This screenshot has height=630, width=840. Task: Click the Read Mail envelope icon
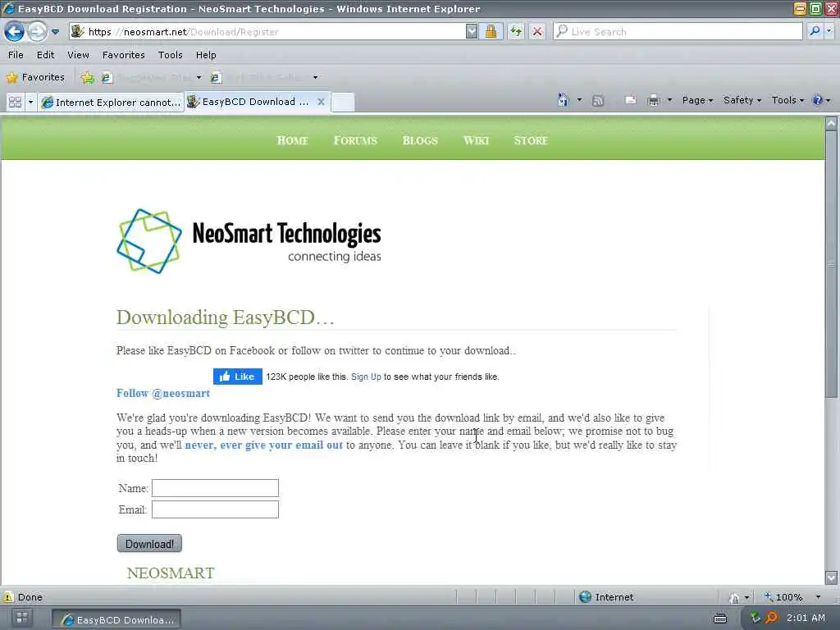point(631,99)
